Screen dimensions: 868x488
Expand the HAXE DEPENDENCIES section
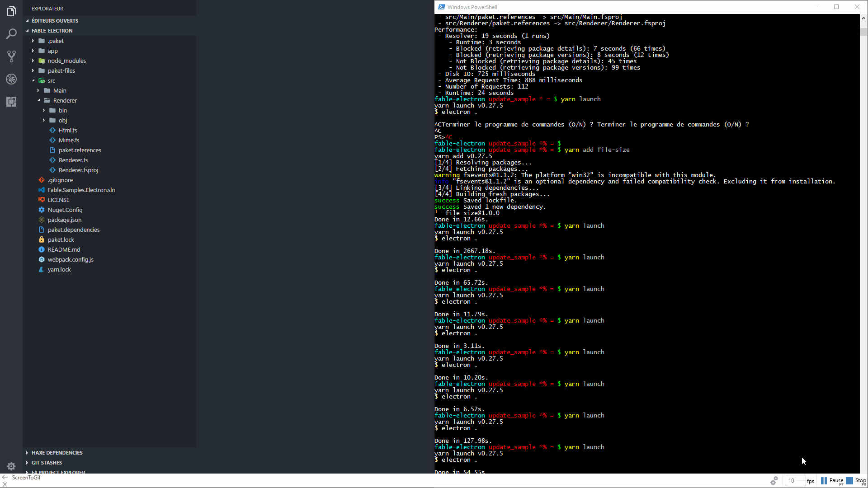57,453
